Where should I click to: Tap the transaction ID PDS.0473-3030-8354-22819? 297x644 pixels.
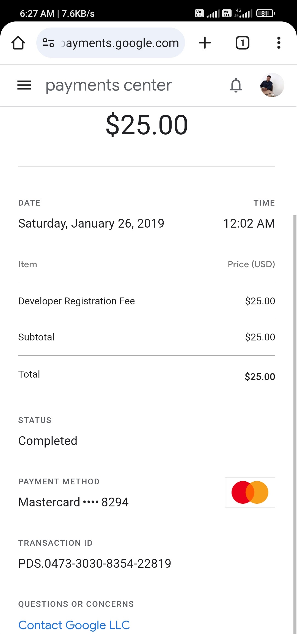pos(95,563)
